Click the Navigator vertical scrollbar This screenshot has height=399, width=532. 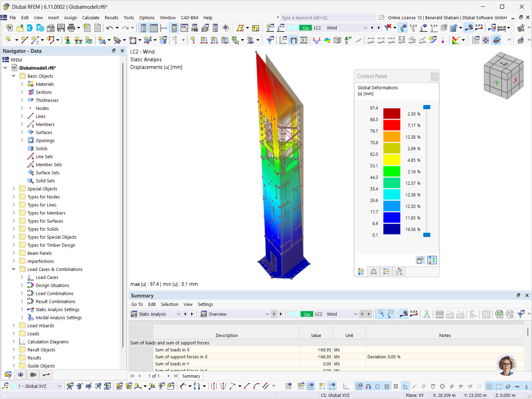tap(123, 204)
